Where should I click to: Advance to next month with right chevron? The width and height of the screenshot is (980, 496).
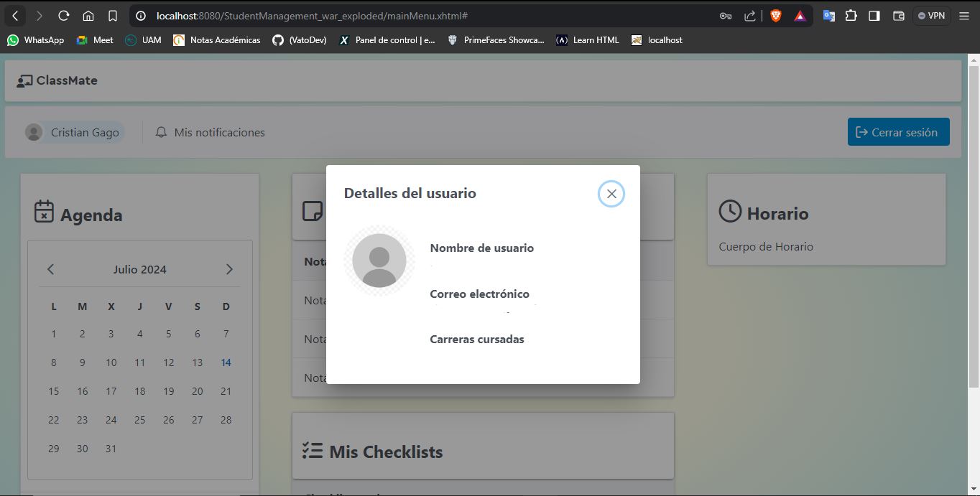click(x=229, y=268)
